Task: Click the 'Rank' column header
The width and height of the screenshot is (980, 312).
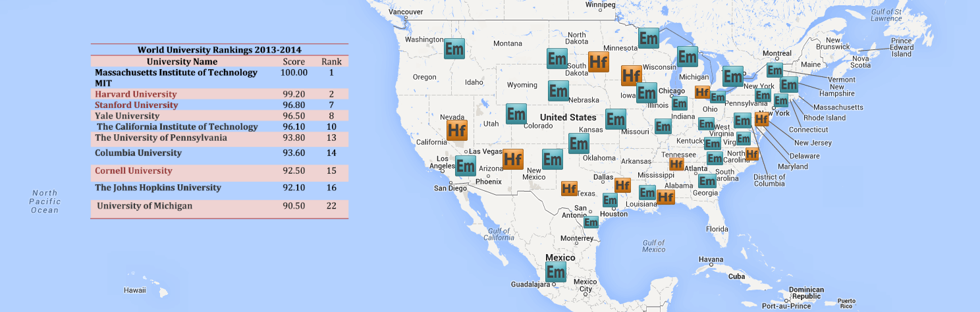Action: [x=331, y=61]
